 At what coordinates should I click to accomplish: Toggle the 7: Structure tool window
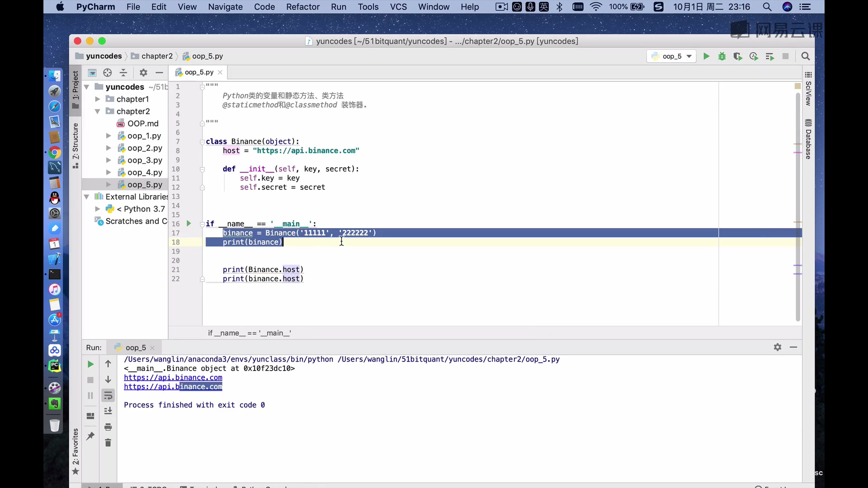pyautogui.click(x=75, y=145)
